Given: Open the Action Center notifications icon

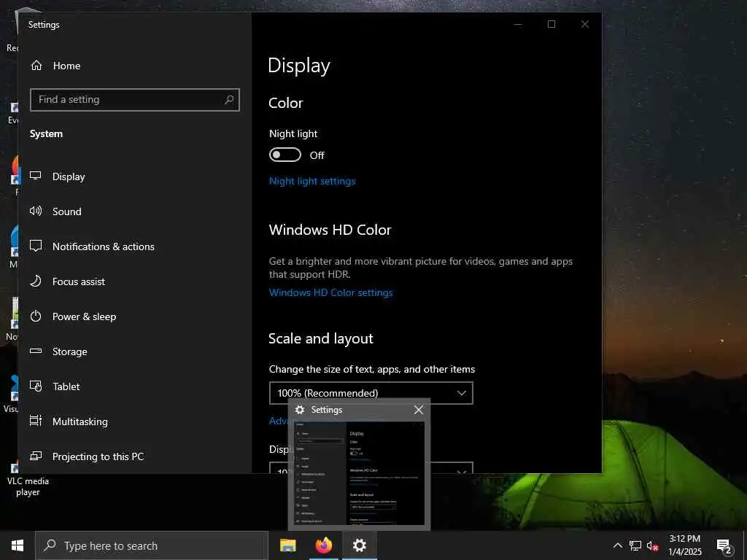Looking at the screenshot, I should [724, 547].
